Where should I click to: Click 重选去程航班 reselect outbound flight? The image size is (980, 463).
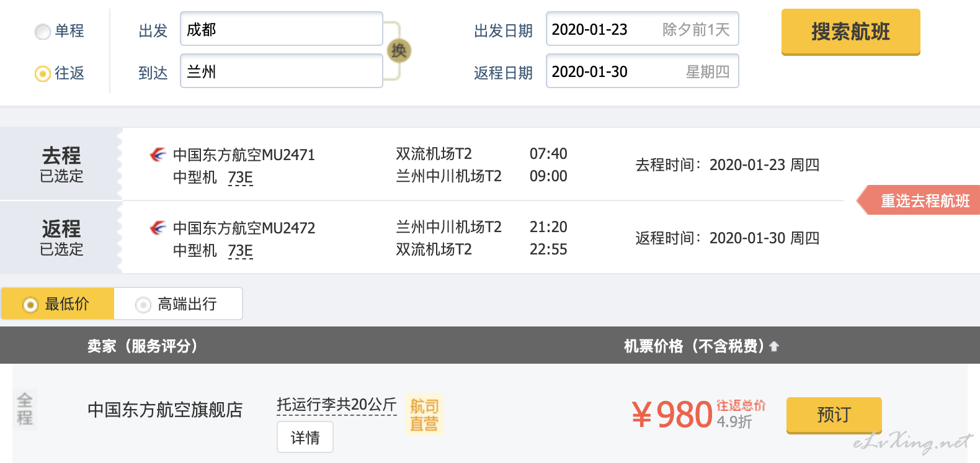coord(919,200)
